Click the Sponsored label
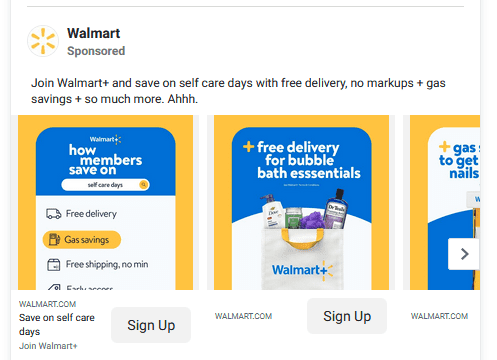 coord(96,51)
